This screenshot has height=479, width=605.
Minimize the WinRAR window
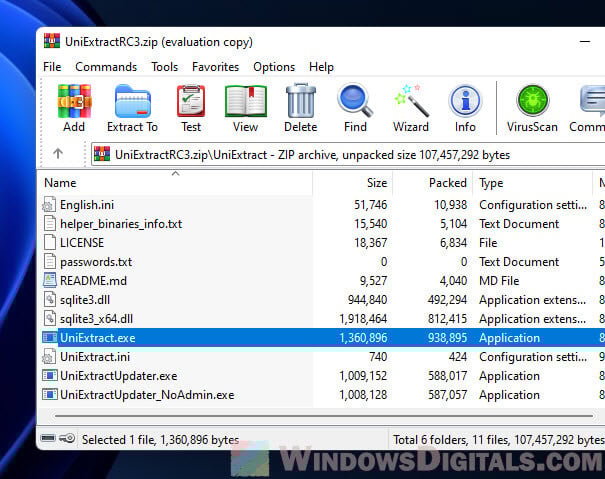click(x=585, y=41)
